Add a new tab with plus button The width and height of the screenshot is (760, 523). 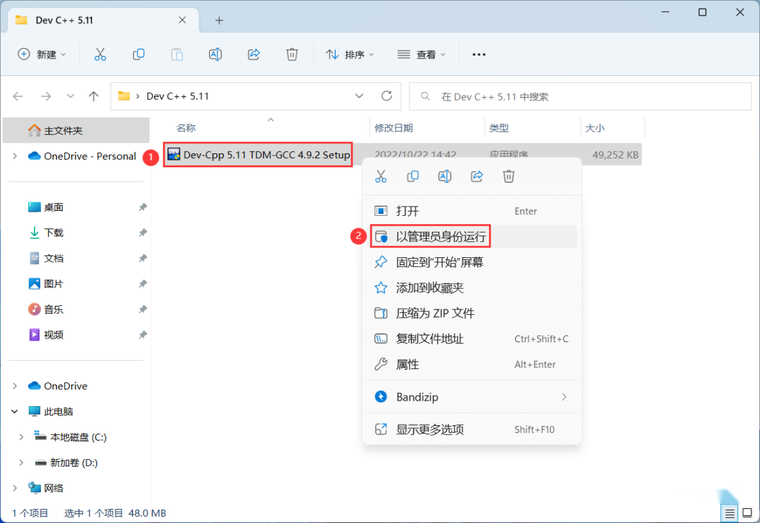219,20
